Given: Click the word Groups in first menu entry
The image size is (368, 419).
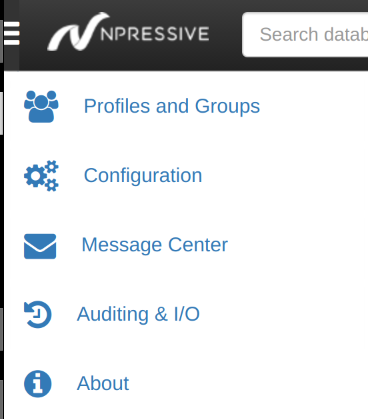Looking at the screenshot, I should coord(227,107).
